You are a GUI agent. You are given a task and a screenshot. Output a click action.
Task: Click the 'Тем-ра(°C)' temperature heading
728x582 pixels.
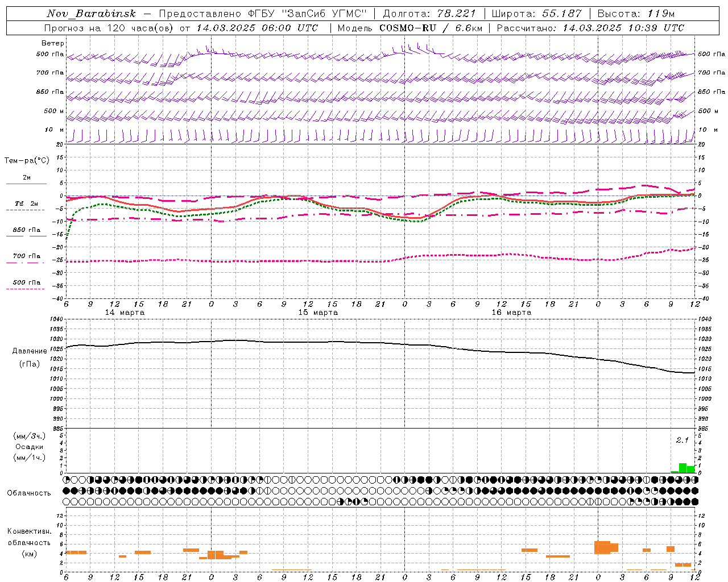[27, 160]
